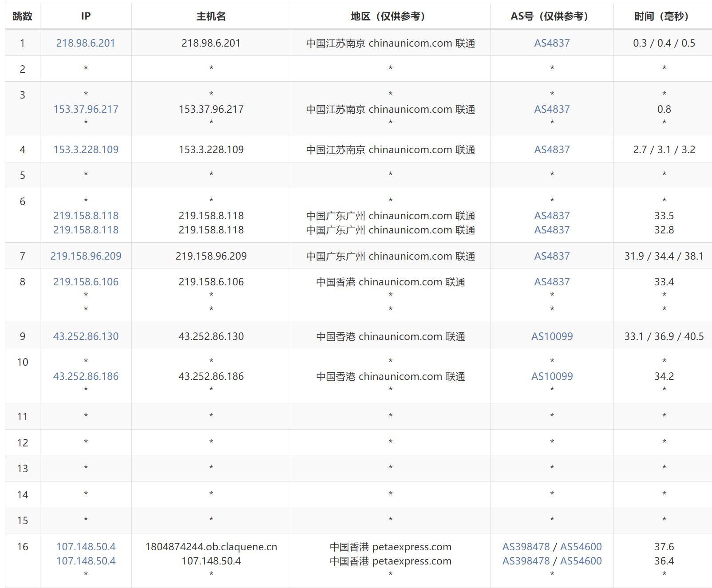
Task: Select hop number 14
Action: pyautogui.click(x=23, y=495)
